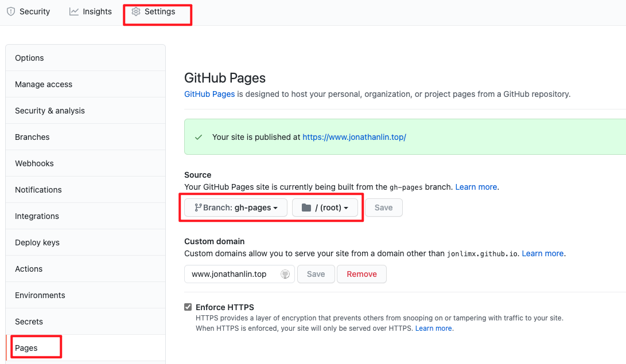Click the Insights graph icon
Screen dimensions: 626x364
tap(74, 11)
